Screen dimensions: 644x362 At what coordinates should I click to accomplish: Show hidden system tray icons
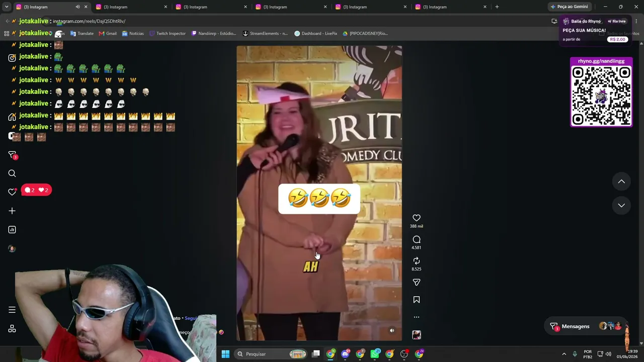click(564, 354)
